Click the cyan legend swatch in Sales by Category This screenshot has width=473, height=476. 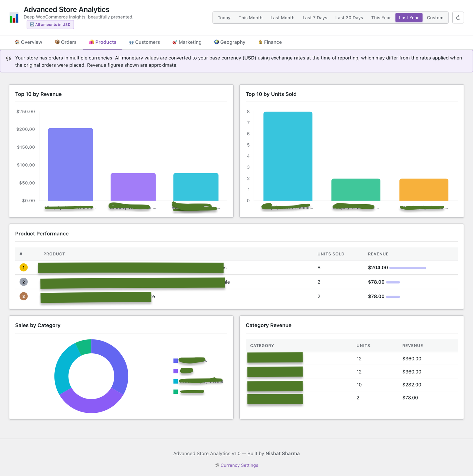click(x=176, y=381)
